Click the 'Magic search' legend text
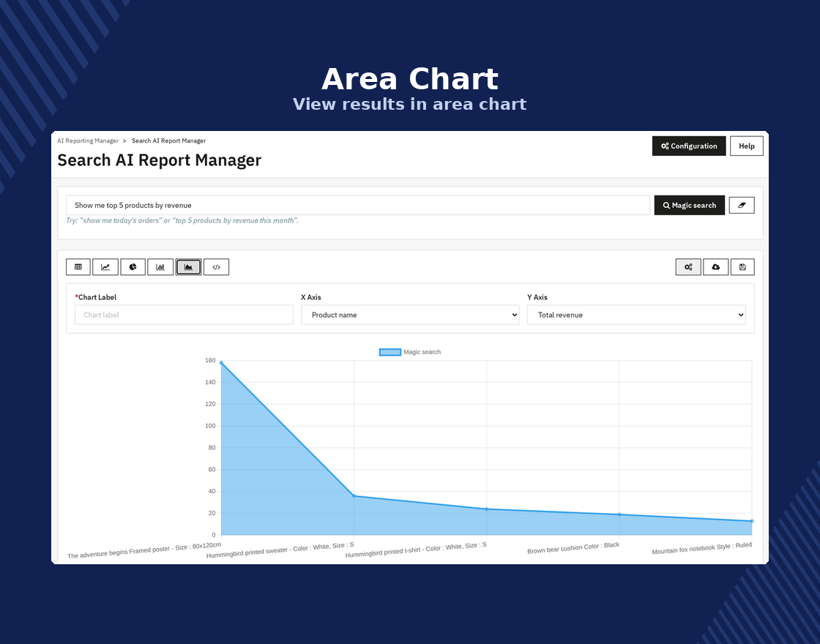The width and height of the screenshot is (820, 644). coord(422,352)
